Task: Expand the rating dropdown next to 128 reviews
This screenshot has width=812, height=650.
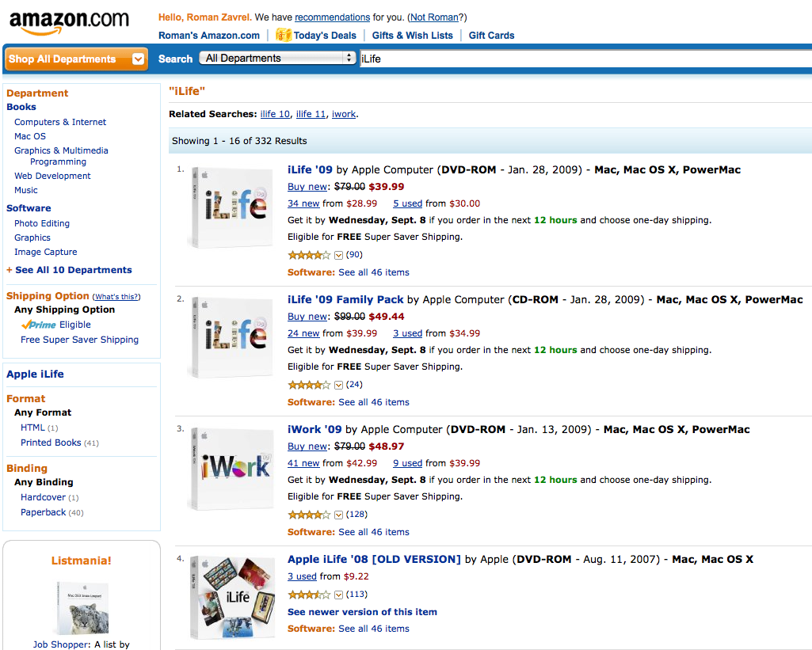Action: [x=339, y=515]
